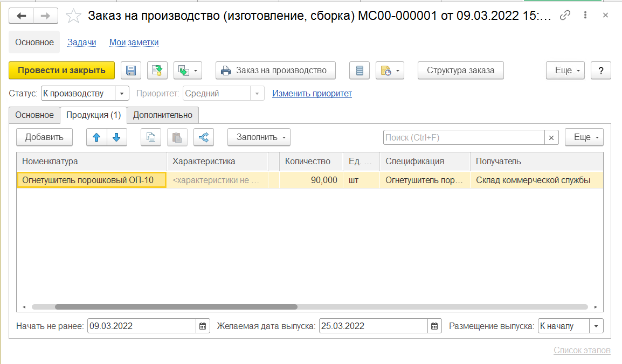Expand Размещение выпуска dropdown
The height and width of the screenshot is (364, 622).
coord(596,326)
